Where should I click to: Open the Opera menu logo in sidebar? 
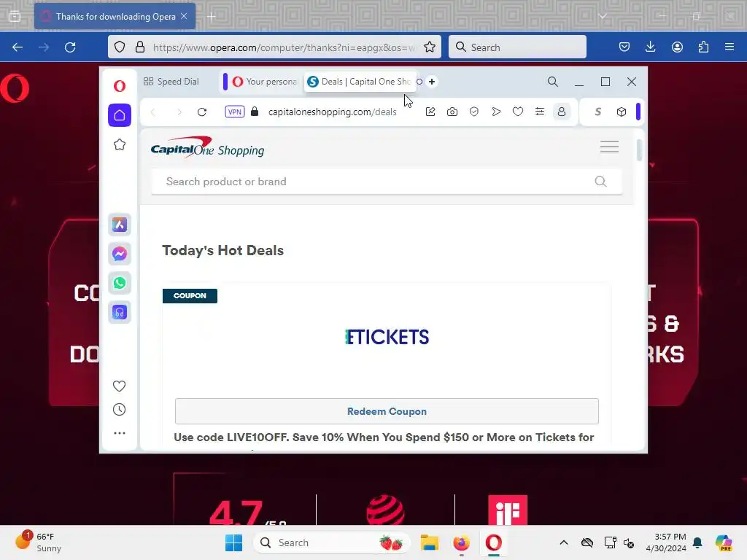tap(120, 86)
